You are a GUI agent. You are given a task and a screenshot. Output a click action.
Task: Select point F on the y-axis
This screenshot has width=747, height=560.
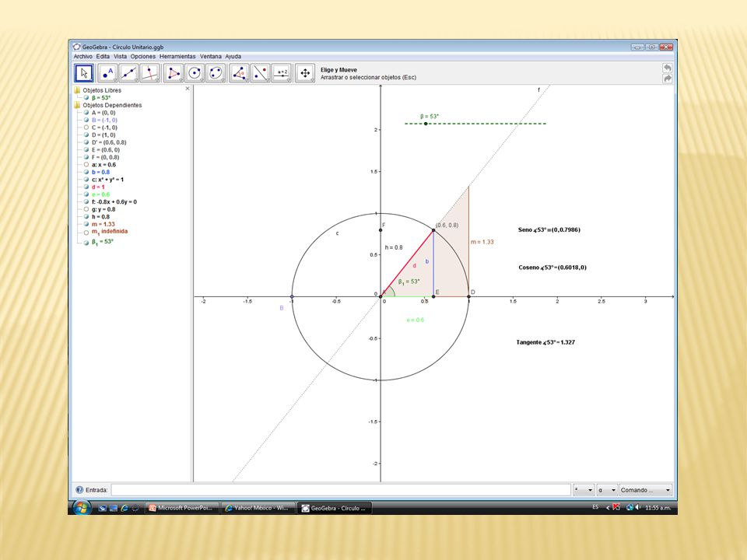tap(381, 230)
